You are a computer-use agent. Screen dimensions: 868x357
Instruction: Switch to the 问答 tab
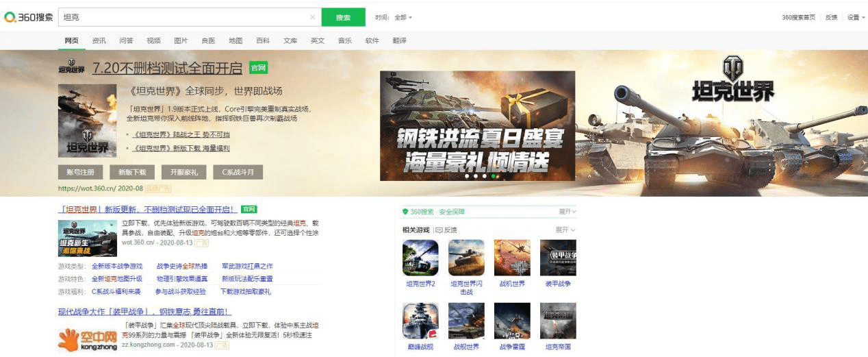(x=127, y=40)
